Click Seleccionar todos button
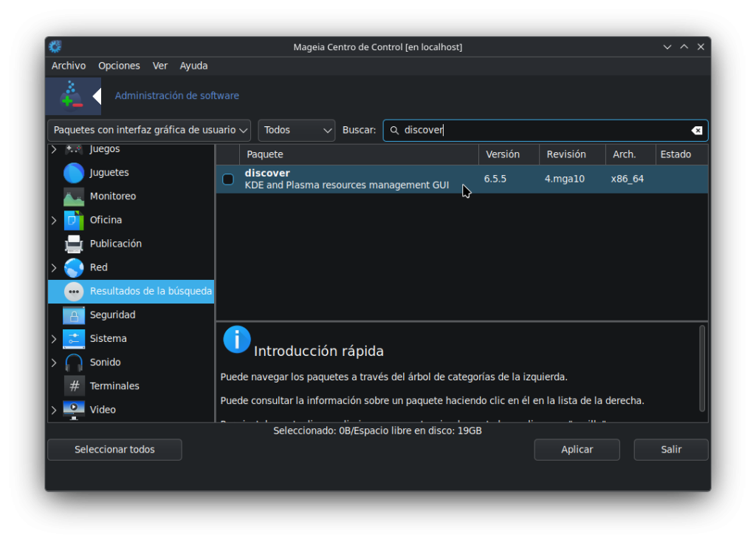 point(114,450)
